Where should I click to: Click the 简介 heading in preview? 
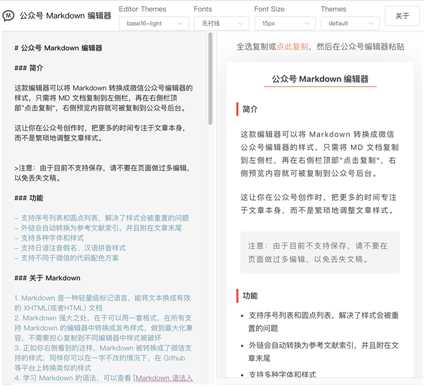click(250, 109)
